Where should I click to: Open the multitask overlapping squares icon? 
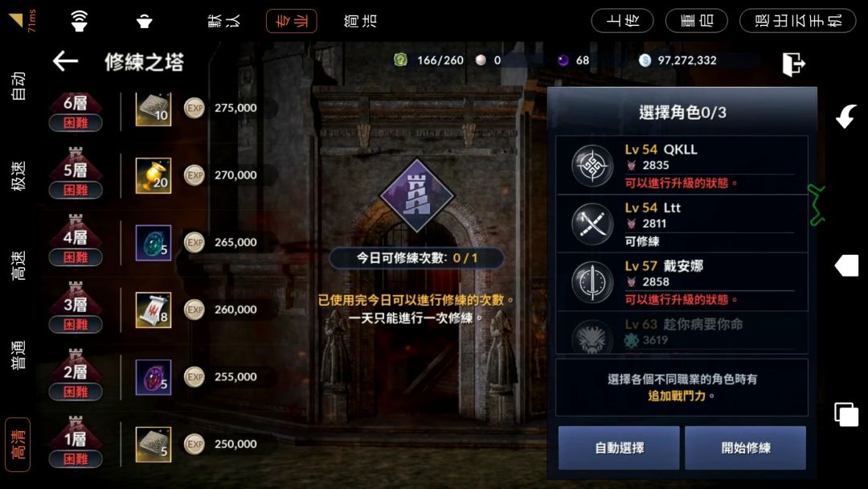coord(846,414)
